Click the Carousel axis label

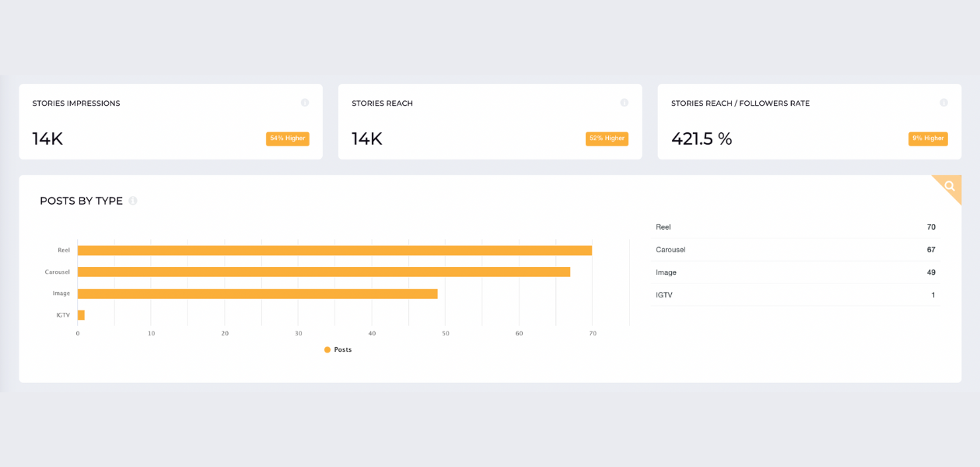58,272
